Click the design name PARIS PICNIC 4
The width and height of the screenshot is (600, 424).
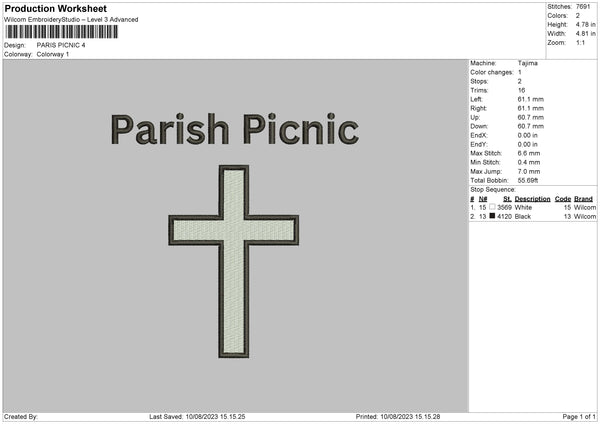tap(61, 45)
